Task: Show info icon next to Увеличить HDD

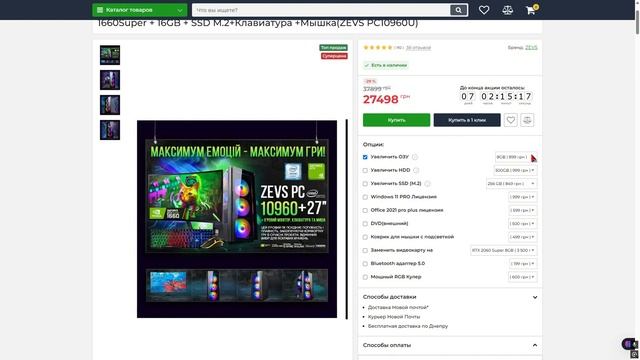Action: pyautogui.click(x=416, y=170)
